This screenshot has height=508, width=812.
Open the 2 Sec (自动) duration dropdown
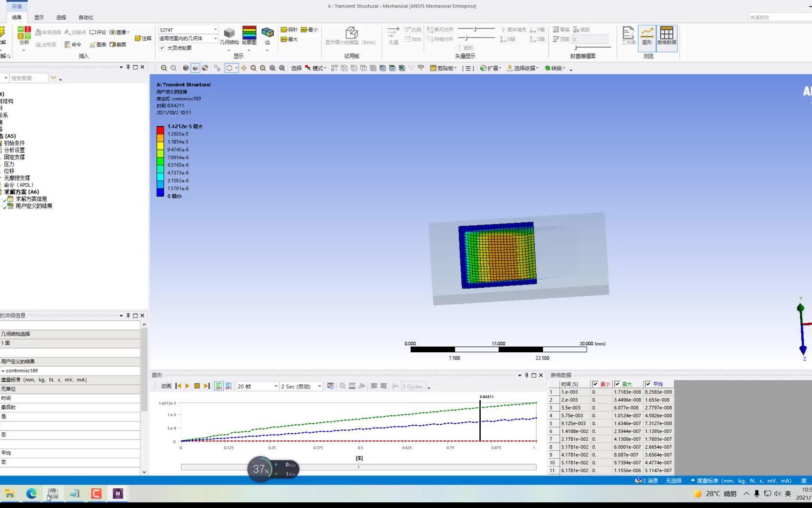coord(301,387)
